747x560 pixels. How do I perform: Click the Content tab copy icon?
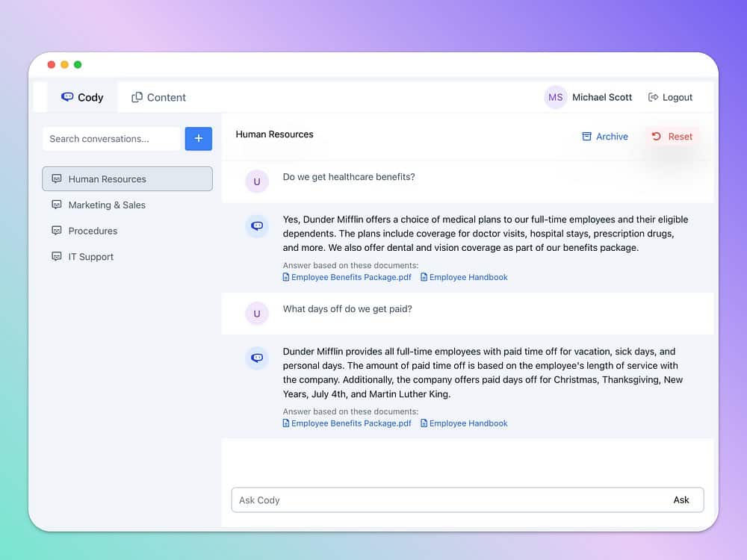[x=137, y=97]
